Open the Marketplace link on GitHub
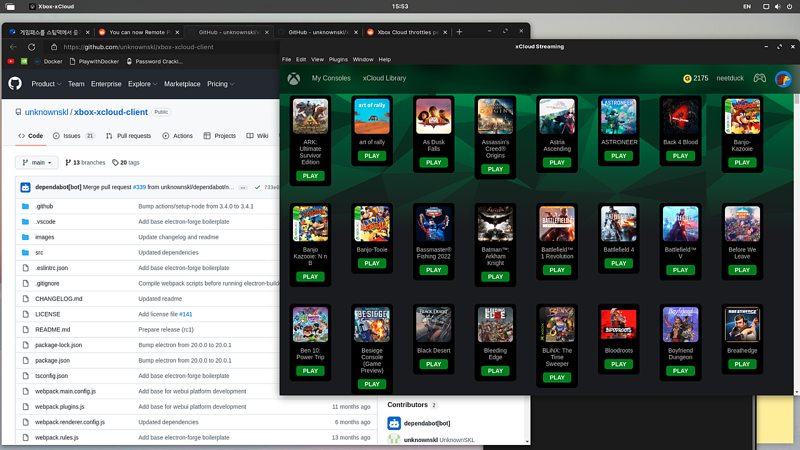 click(182, 84)
